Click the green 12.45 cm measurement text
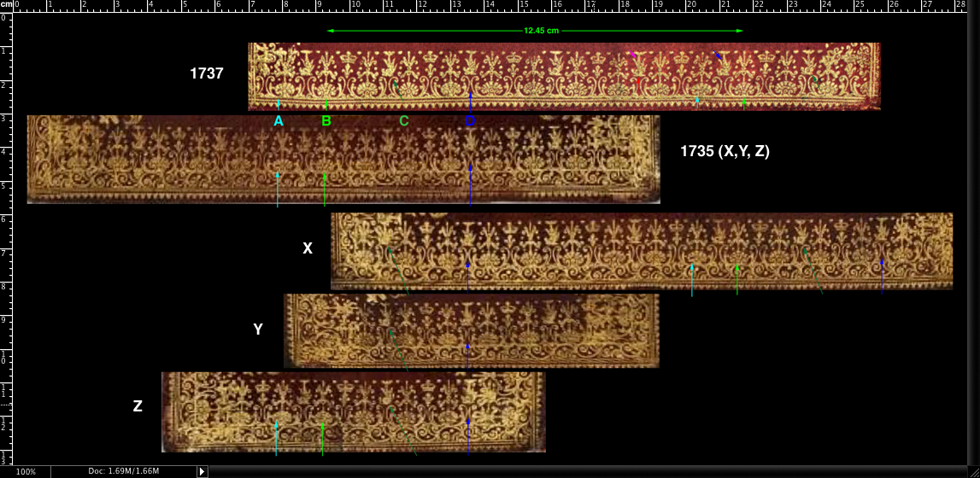This screenshot has height=478, width=980. (x=541, y=31)
